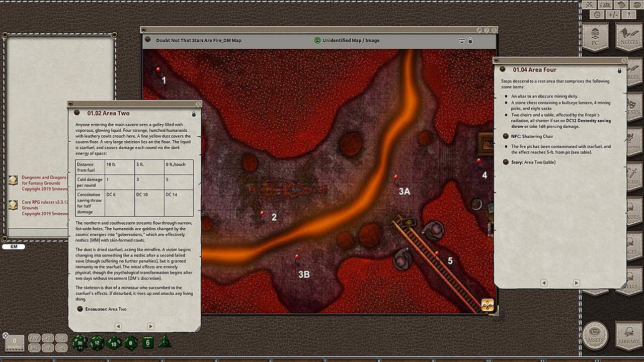Click the map pin for area 1

point(158,70)
